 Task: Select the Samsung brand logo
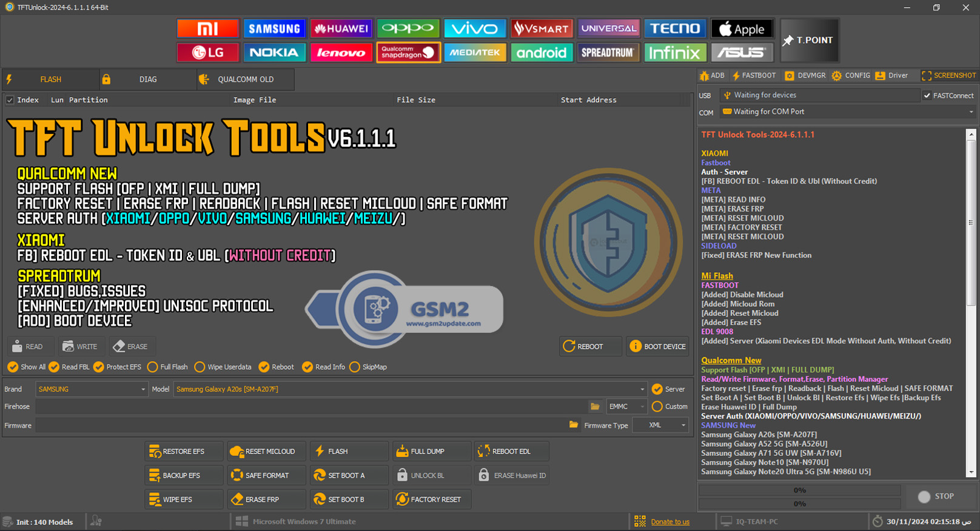pos(274,28)
